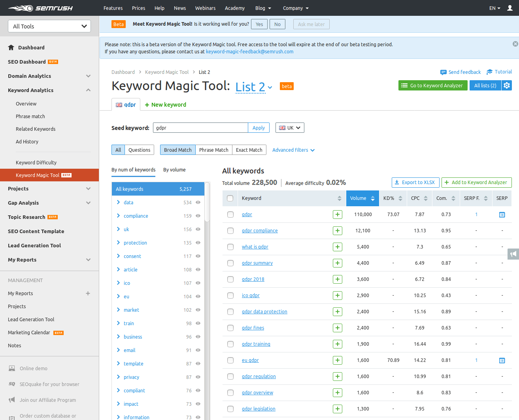Sort by SERP F. column arrows
The image size is (519, 420).
coord(485,198)
